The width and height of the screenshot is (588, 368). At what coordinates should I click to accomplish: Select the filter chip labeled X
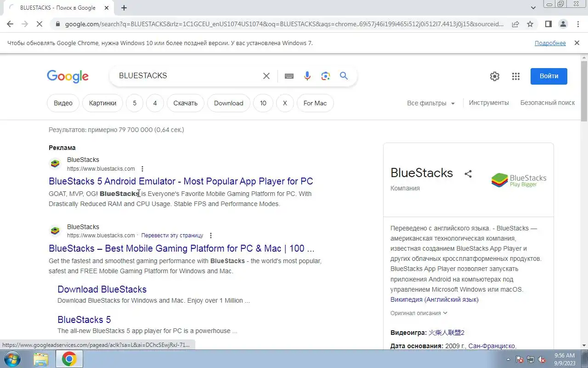285,103
